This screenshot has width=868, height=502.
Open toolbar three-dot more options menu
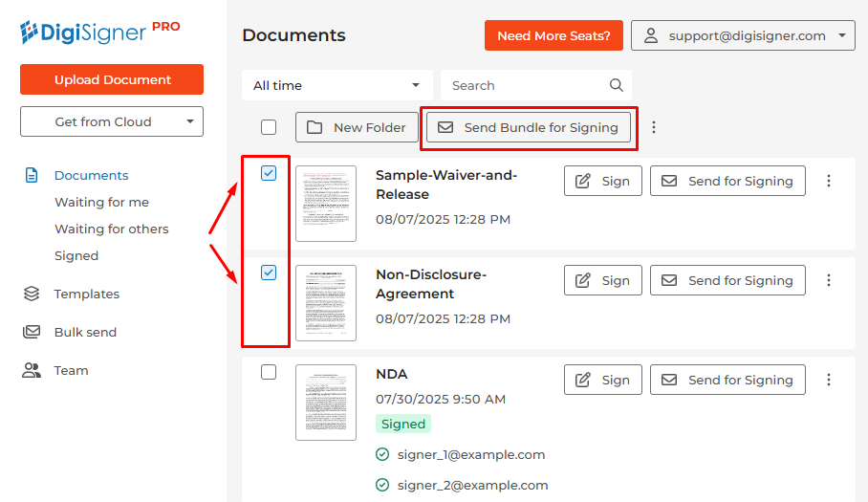coord(654,127)
